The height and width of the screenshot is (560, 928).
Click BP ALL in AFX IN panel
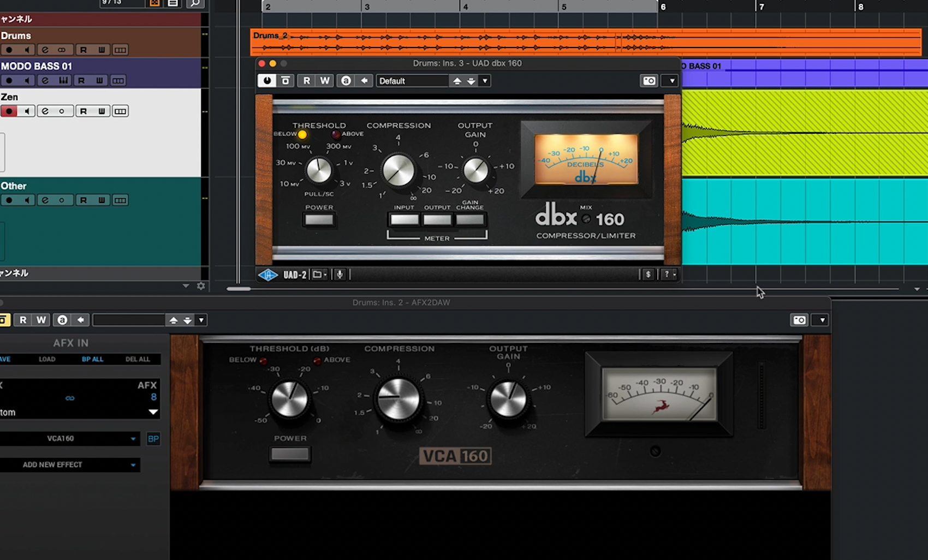92,359
